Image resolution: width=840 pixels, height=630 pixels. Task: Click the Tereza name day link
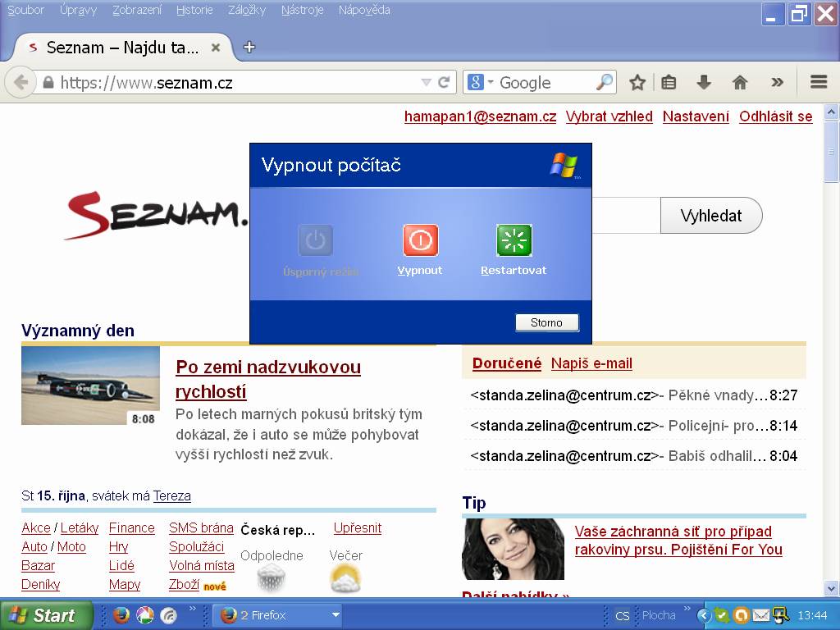[x=172, y=496]
